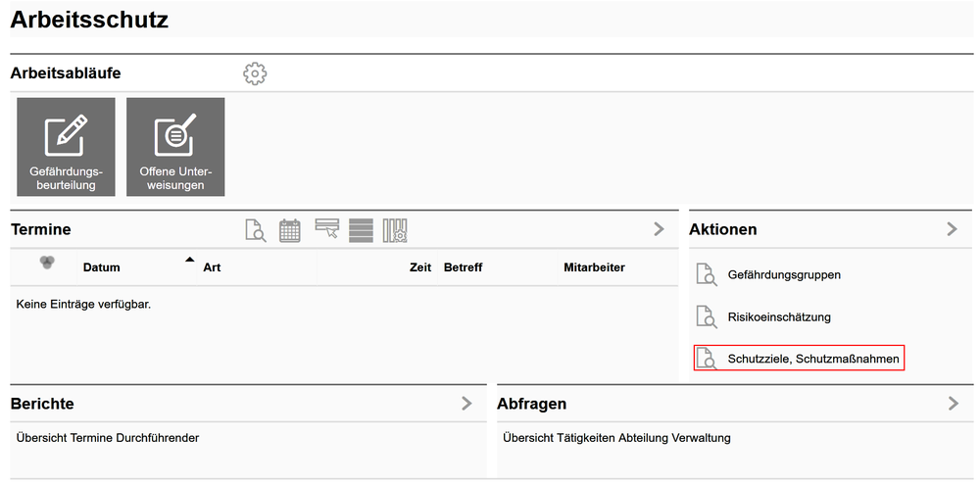Click list rows icon in Termine toolbar
980x483 pixels.
click(361, 230)
